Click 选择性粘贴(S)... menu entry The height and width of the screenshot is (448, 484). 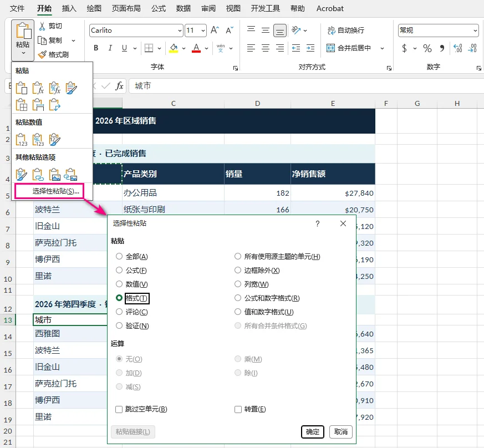49,191
